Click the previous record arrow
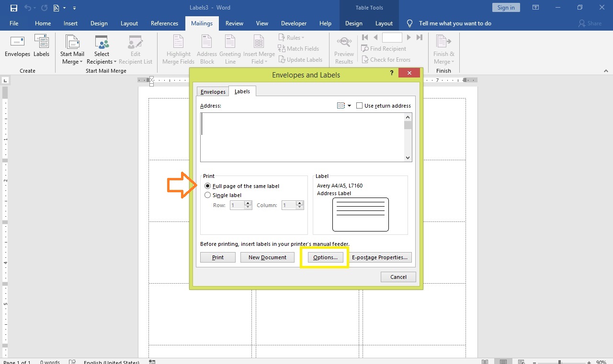This screenshot has width=613, height=364. pos(375,37)
